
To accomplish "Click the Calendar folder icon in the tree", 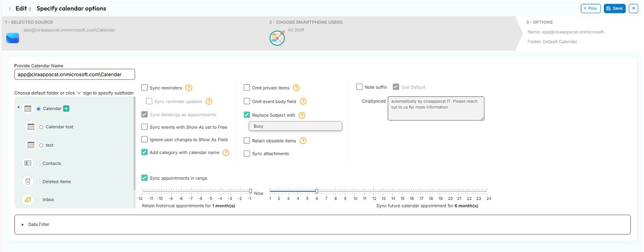I will [x=28, y=109].
